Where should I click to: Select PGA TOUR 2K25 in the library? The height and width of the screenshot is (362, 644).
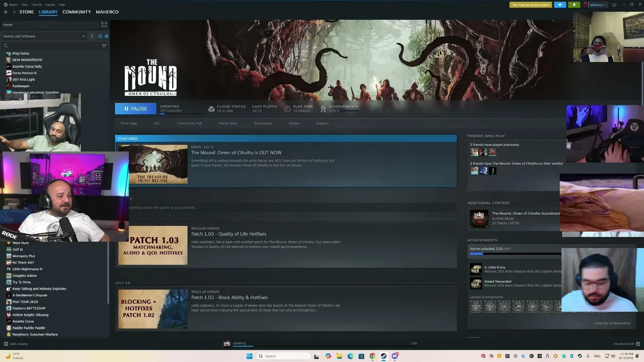point(25,302)
